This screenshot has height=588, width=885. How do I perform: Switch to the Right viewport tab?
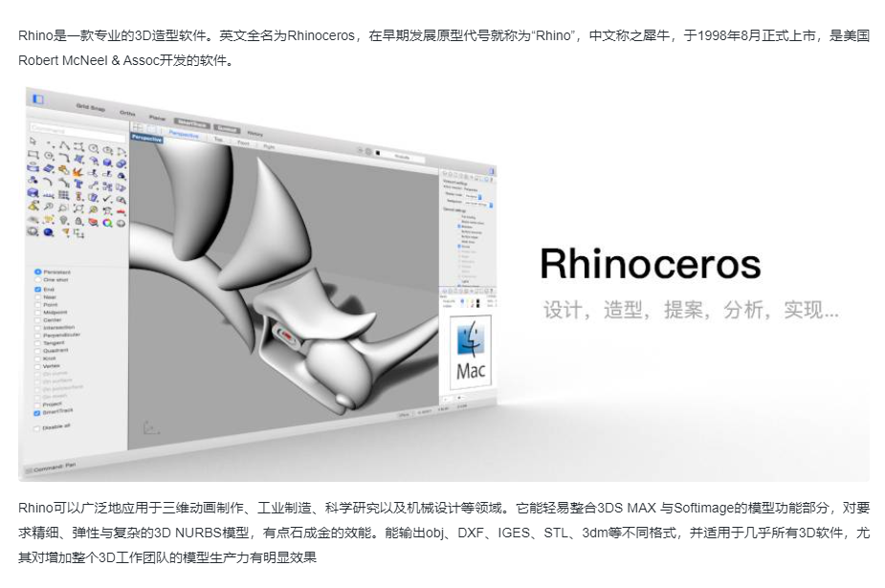(x=269, y=146)
